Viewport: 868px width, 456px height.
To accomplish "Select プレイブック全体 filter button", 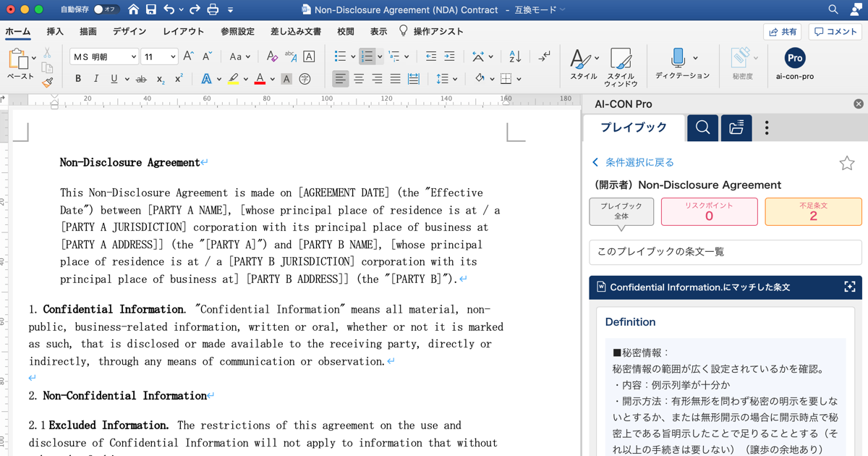I will (x=621, y=211).
